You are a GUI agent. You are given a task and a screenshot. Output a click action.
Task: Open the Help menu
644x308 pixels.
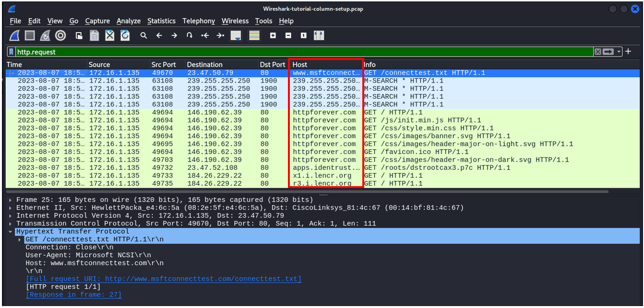[286, 21]
